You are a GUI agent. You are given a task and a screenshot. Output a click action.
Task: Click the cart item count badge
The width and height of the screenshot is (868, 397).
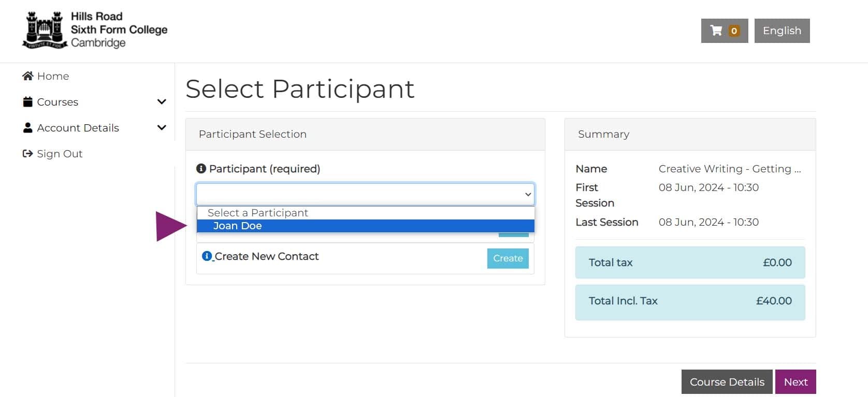coord(734,31)
